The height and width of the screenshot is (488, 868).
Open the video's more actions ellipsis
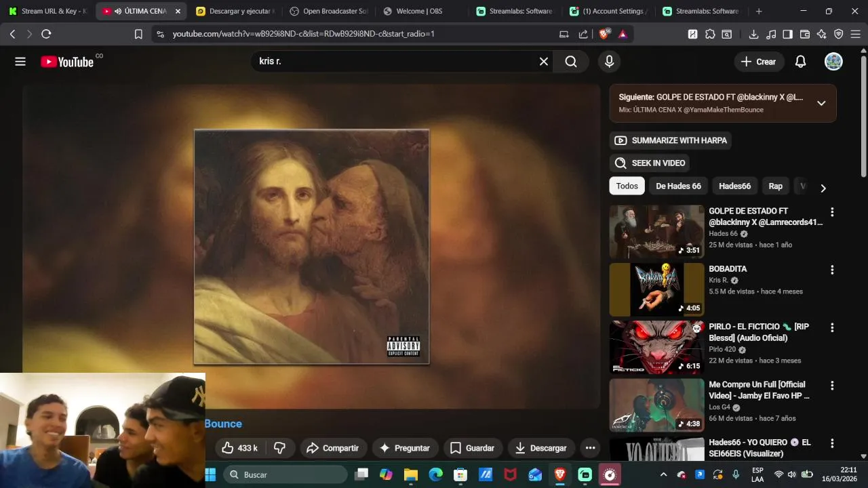(x=590, y=448)
